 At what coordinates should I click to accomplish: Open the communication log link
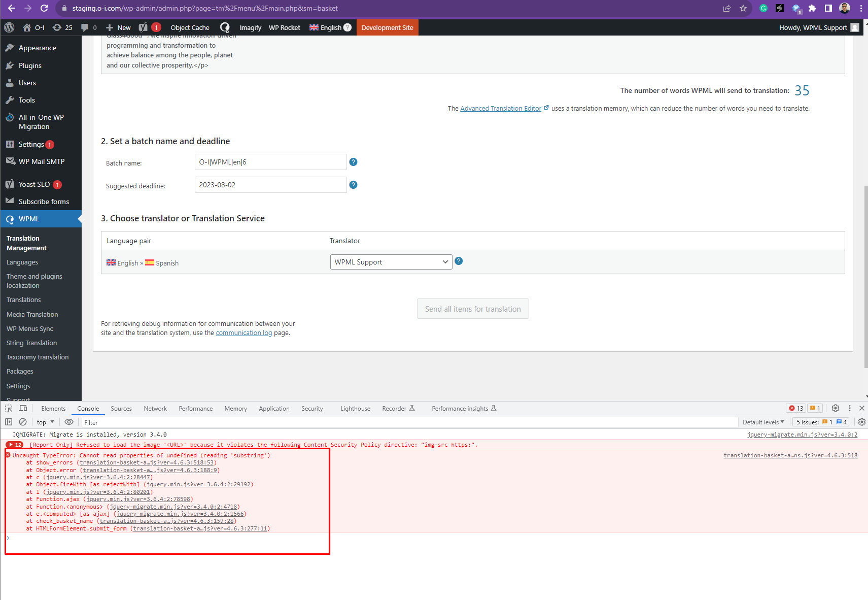point(244,332)
